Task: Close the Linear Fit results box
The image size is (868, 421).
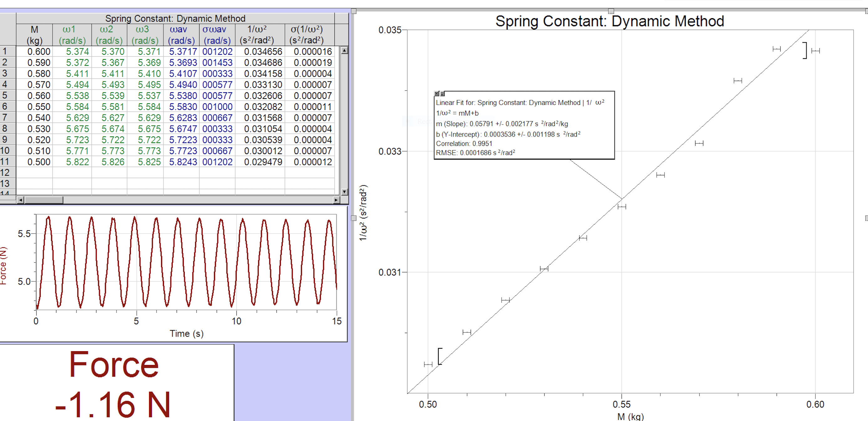Action: [437, 93]
